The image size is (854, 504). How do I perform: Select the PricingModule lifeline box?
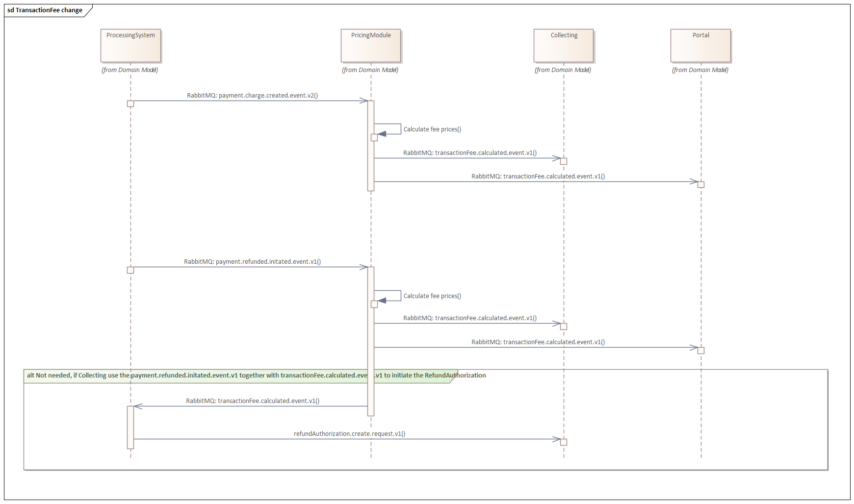tap(371, 46)
